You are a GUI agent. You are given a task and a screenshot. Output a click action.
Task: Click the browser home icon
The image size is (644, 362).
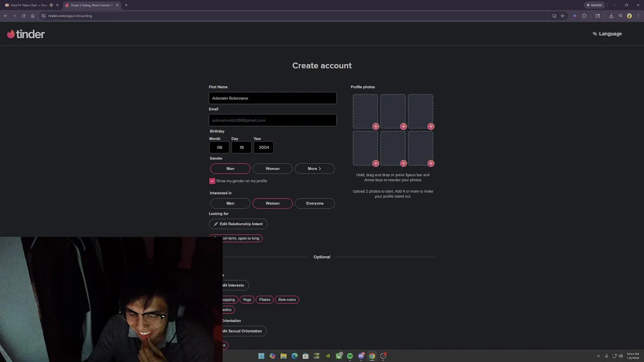(33, 16)
